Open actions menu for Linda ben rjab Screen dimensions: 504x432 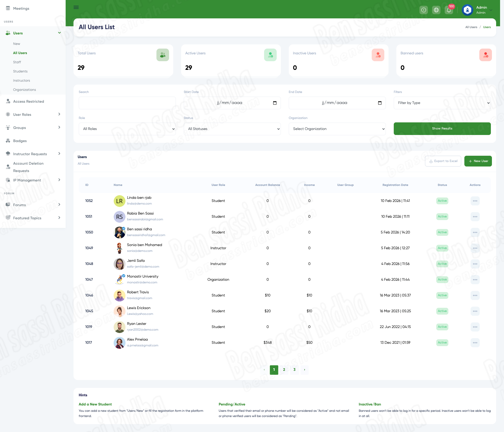(x=475, y=201)
